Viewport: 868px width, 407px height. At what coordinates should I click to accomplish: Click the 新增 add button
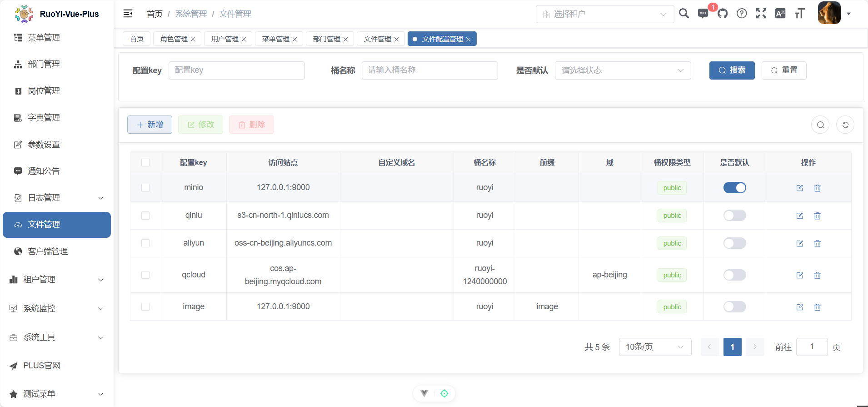(x=150, y=125)
